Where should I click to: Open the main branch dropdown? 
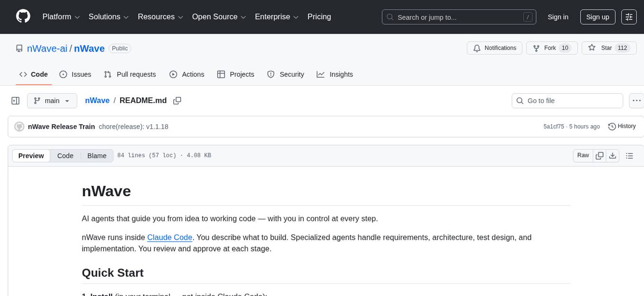[52, 101]
